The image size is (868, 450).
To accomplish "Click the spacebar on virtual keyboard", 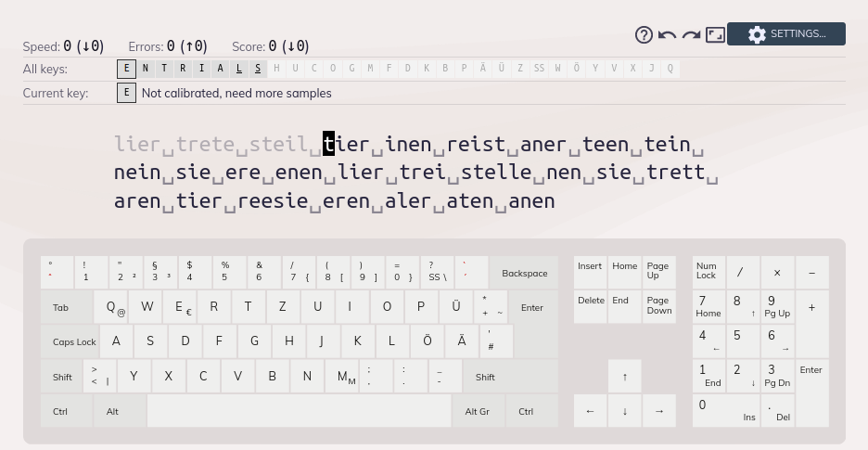I will click(299, 411).
